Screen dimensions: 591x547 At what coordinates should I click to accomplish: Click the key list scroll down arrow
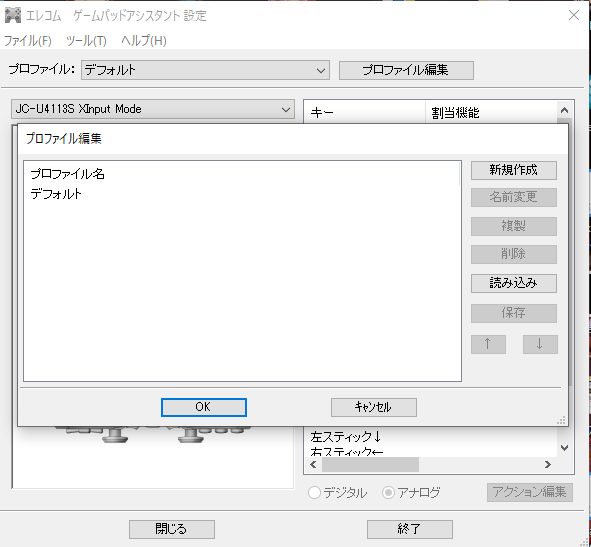[564, 448]
